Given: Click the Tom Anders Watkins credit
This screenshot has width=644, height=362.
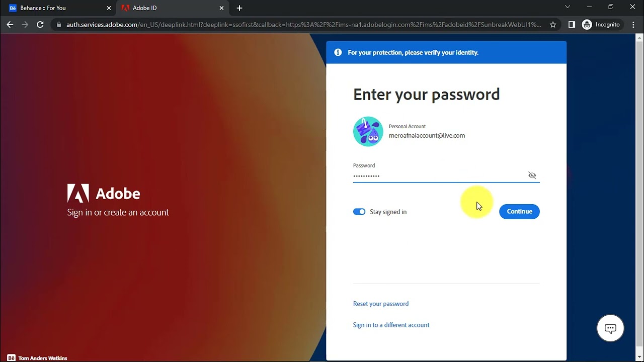Looking at the screenshot, I should pos(43,358).
